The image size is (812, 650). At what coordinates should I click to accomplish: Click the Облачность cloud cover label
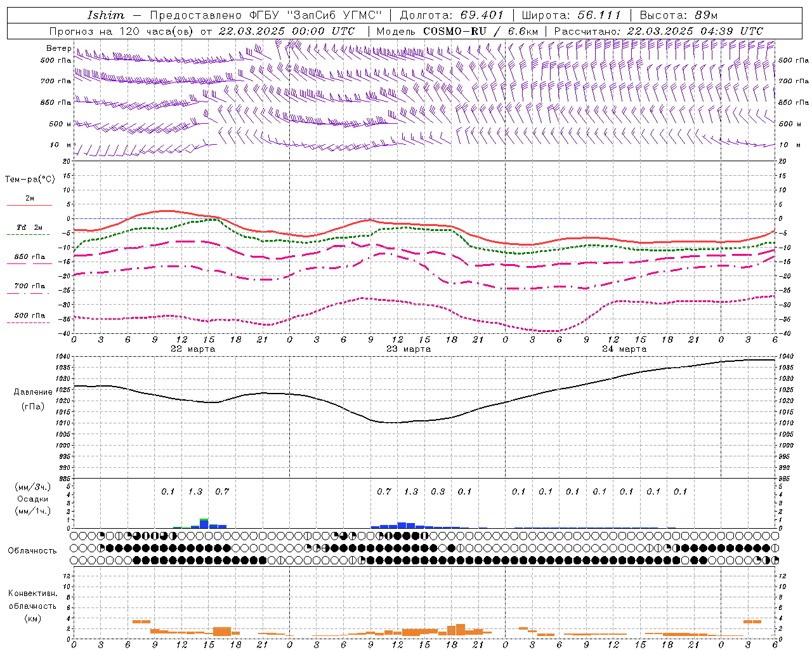(32, 551)
